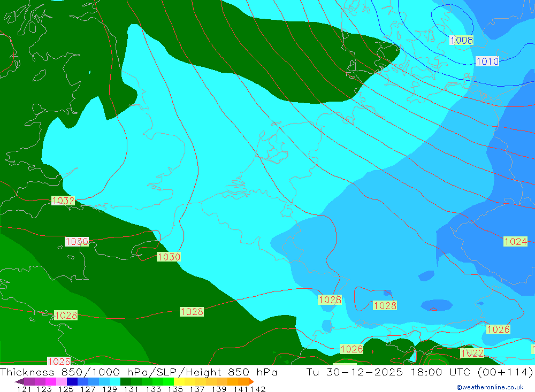Click the legend value 129
Screen dimensions: 535x392
point(110,389)
